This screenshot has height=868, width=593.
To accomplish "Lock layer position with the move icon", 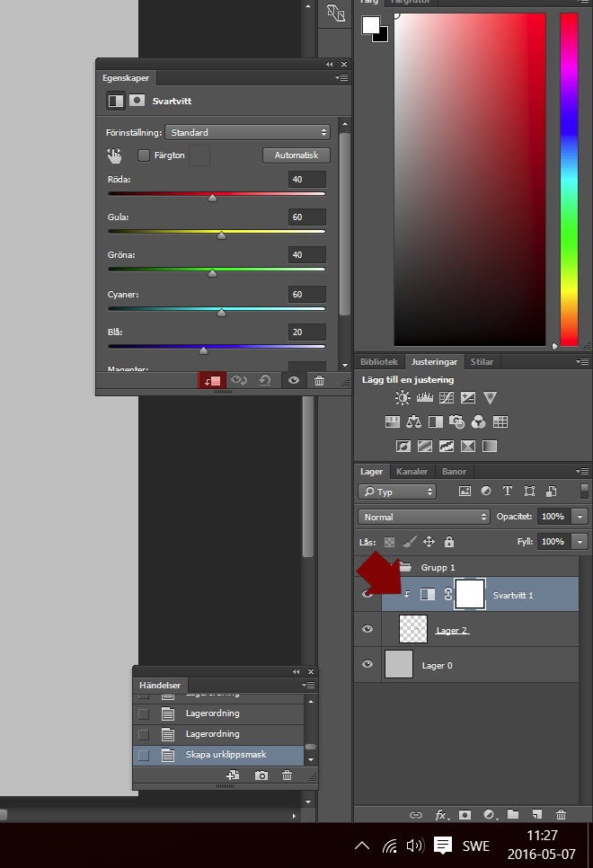I will (429, 542).
